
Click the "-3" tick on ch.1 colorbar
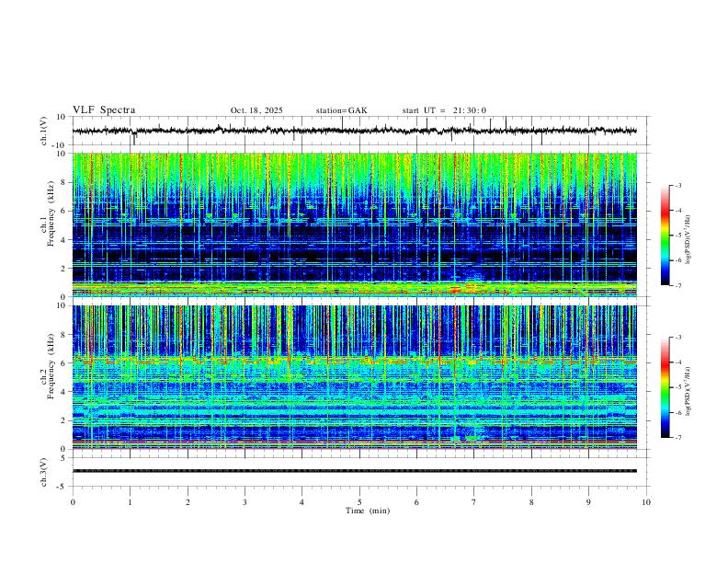(677, 185)
